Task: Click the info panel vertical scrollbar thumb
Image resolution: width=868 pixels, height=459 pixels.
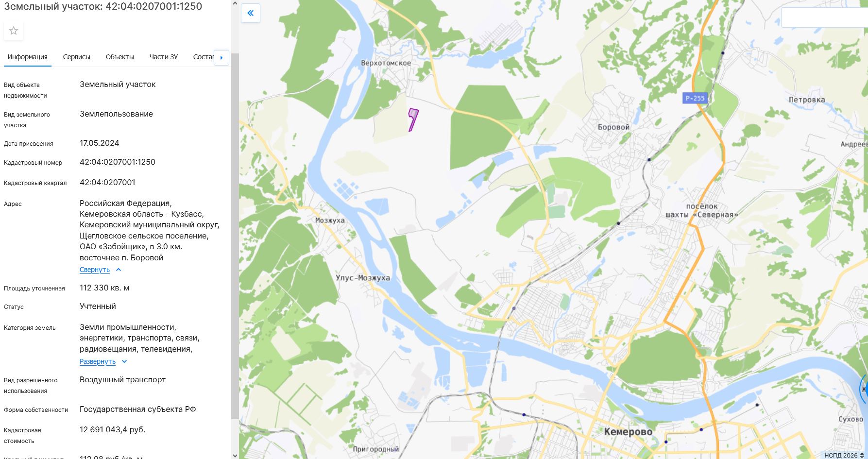Action: 235,236
